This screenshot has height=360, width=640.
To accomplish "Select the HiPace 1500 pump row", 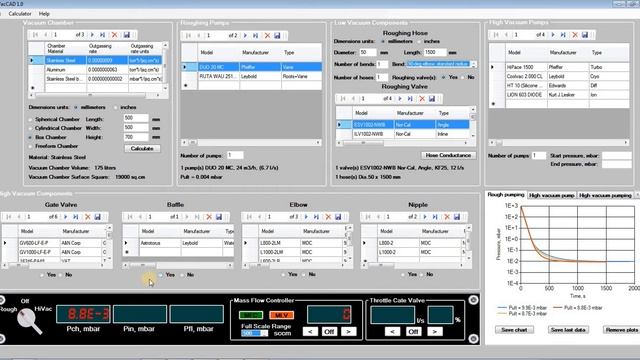I will [x=559, y=67].
